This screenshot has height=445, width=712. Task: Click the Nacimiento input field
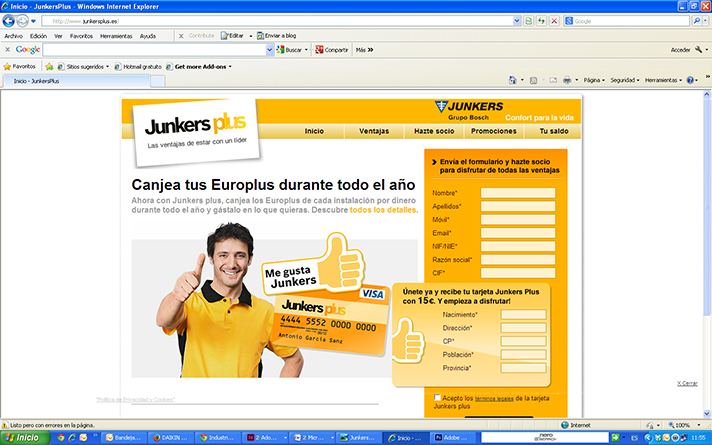pyautogui.click(x=524, y=315)
